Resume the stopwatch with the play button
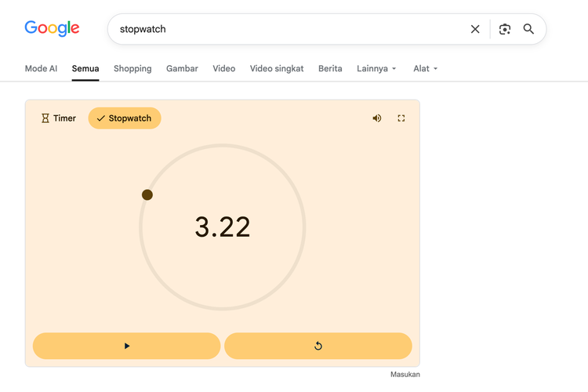Screen dimensions: 588x392 tap(126, 346)
